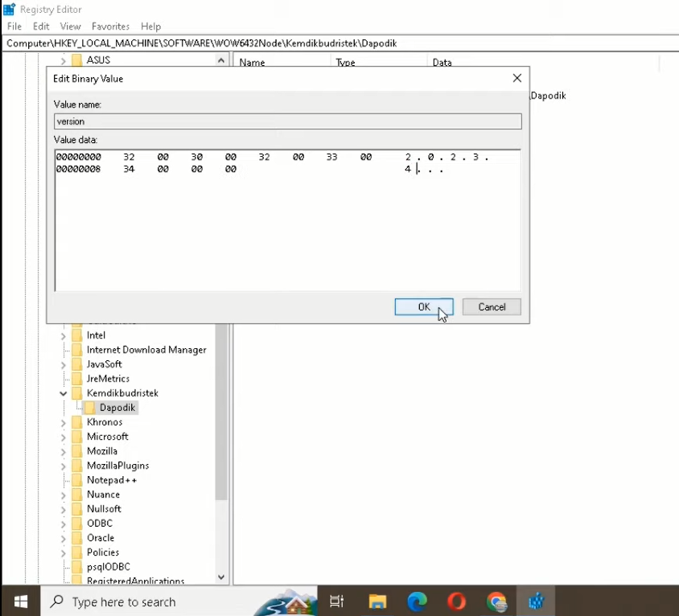Open the Favorites menu
This screenshot has width=679, height=616.
point(110,27)
